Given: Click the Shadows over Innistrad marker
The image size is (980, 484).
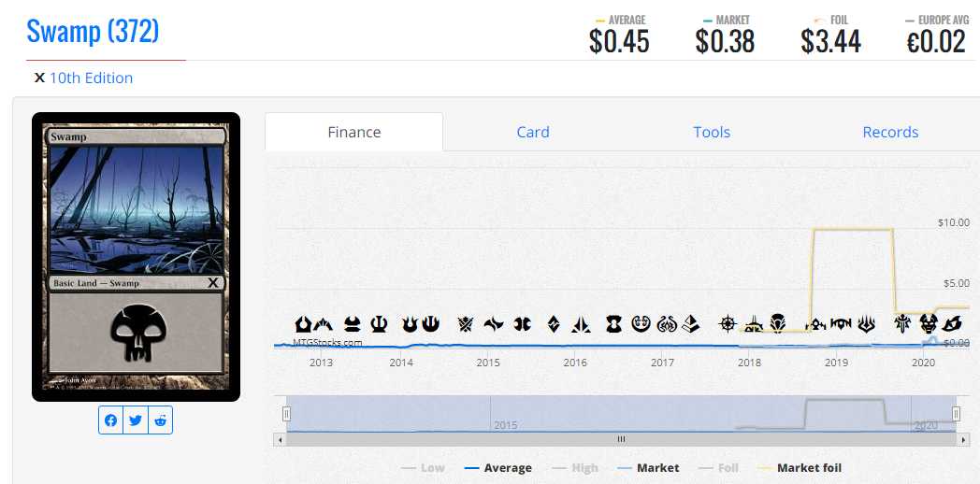Looking at the screenshot, I should tap(613, 324).
